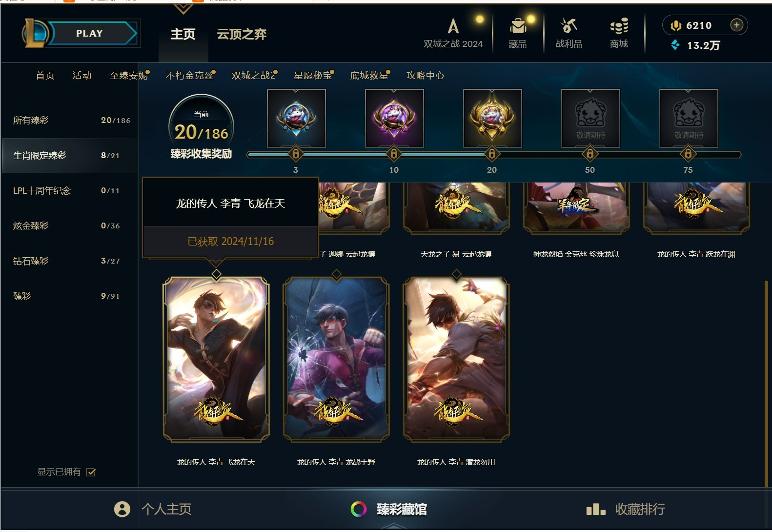Click the right-side vertical scrollbar
The width and height of the screenshot is (772, 532).
click(x=766, y=383)
